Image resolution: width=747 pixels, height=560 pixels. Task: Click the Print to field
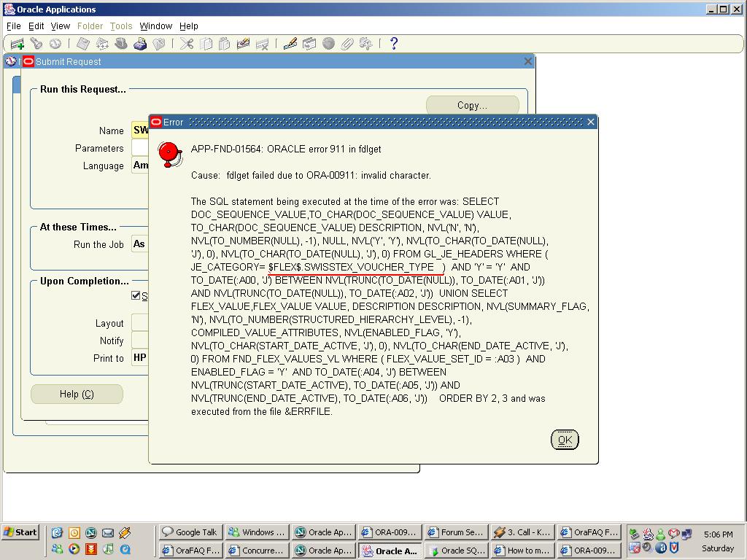pos(140,358)
